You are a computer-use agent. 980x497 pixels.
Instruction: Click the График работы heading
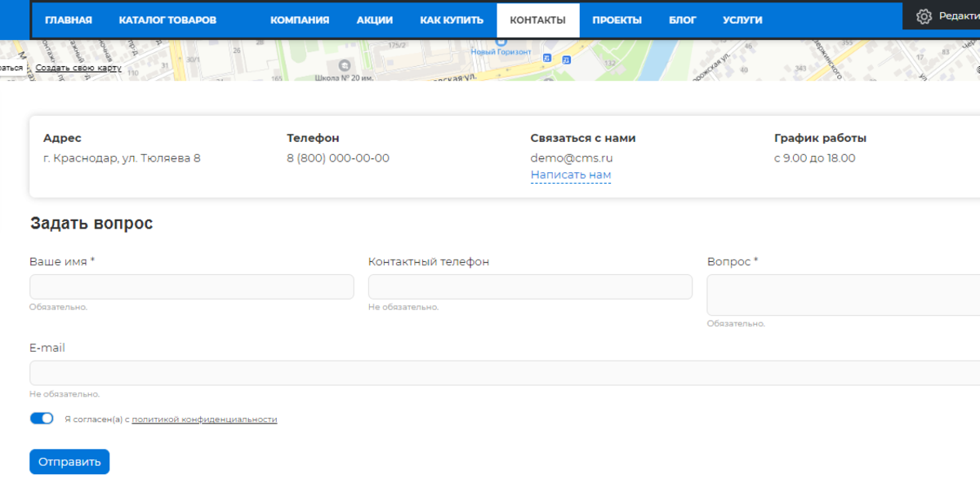pyautogui.click(x=821, y=139)
